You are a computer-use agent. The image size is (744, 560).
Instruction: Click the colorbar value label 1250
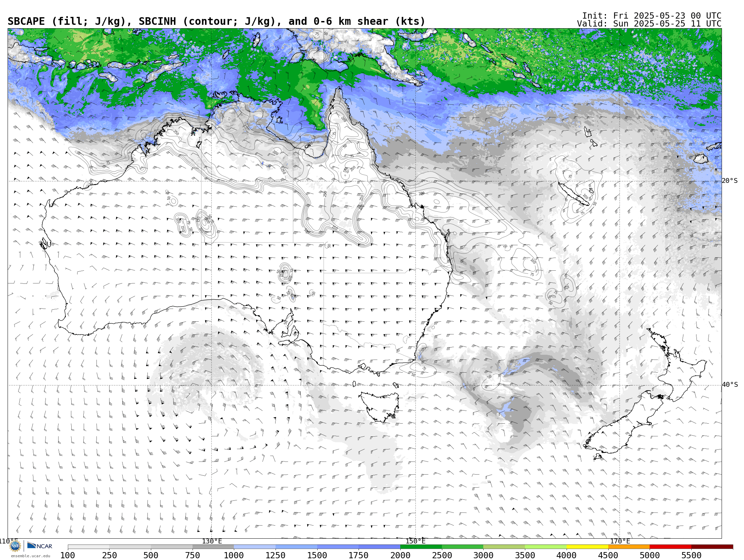pos(276,556)
